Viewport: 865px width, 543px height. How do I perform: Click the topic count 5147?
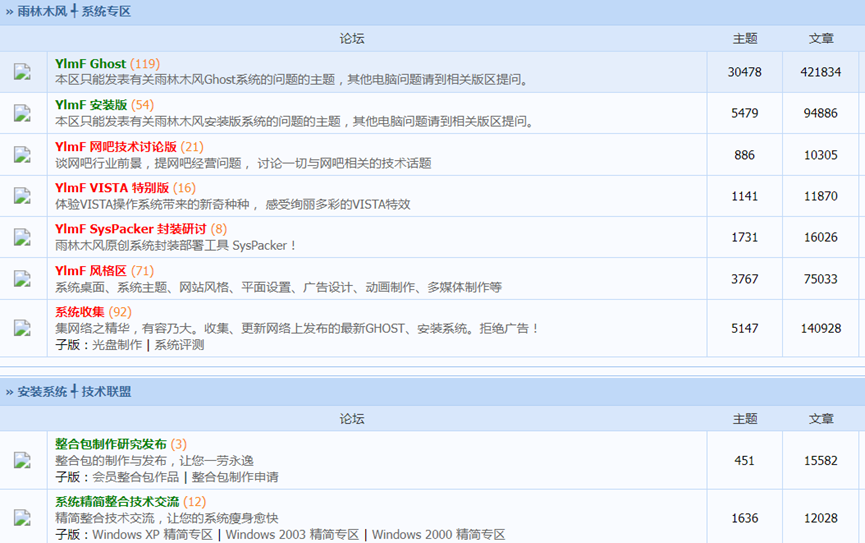click(x=745, y=328)
